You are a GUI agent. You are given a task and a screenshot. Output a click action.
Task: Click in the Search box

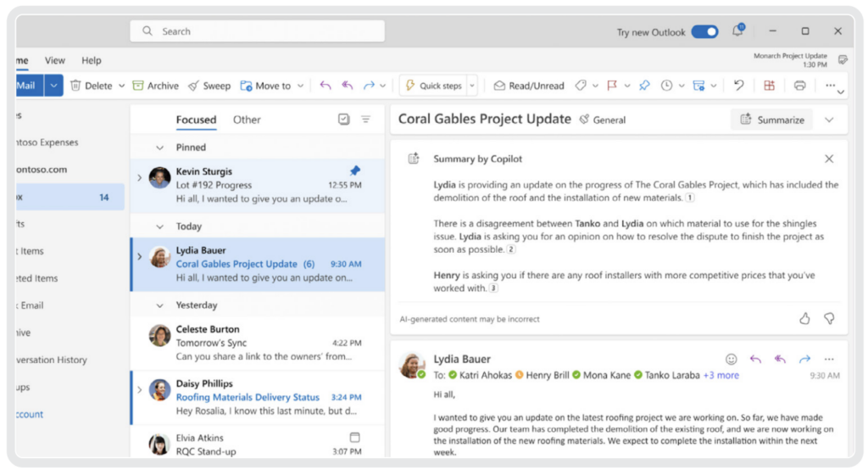[258, 31]
